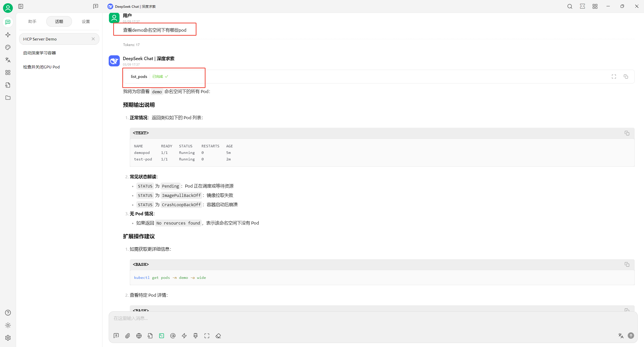Click the translate icon beside send button

[x=621, y=336]
